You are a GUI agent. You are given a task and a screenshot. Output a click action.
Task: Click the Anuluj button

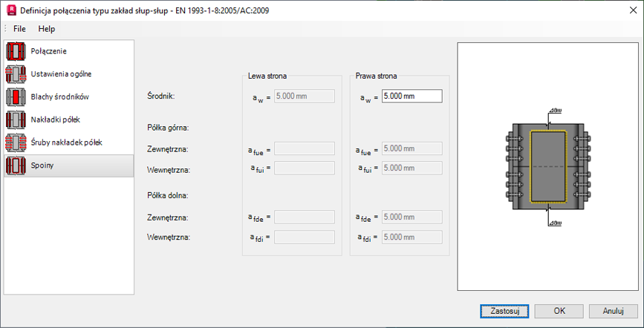[613, 310]
